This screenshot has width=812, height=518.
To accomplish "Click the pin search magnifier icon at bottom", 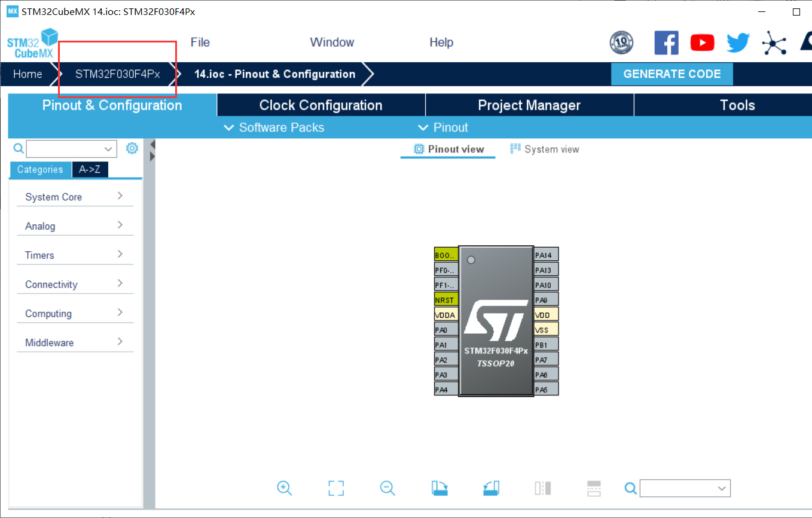I will click(x=630, y=489).
